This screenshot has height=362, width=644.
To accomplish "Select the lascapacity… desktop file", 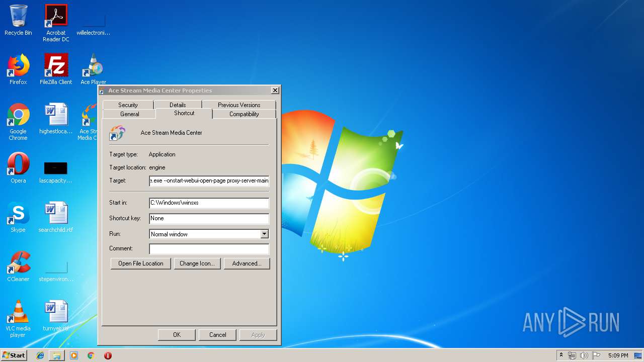I will pos(56,171).
